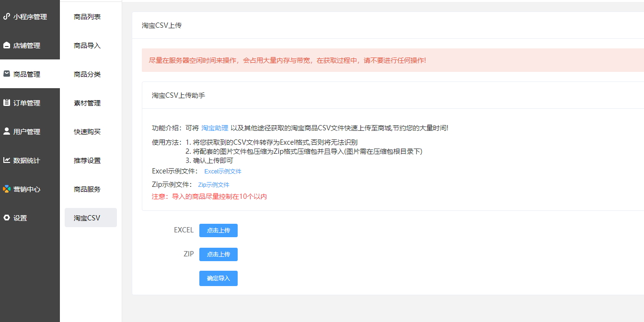The width and height of the screenshot is (644, 322).
Task: Click the 小程序管理 link icon
Action: (x=7, y=16)
